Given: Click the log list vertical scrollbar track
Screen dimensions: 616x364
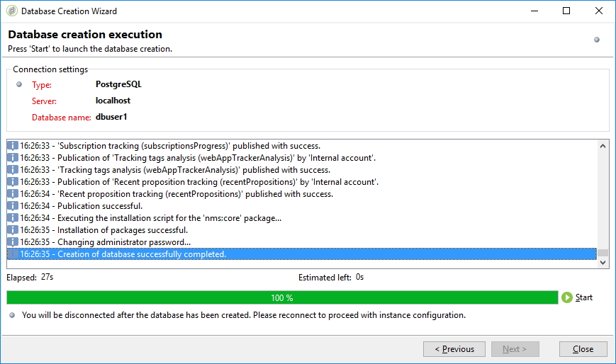Looking at the screenshot, I should point(603,198).
